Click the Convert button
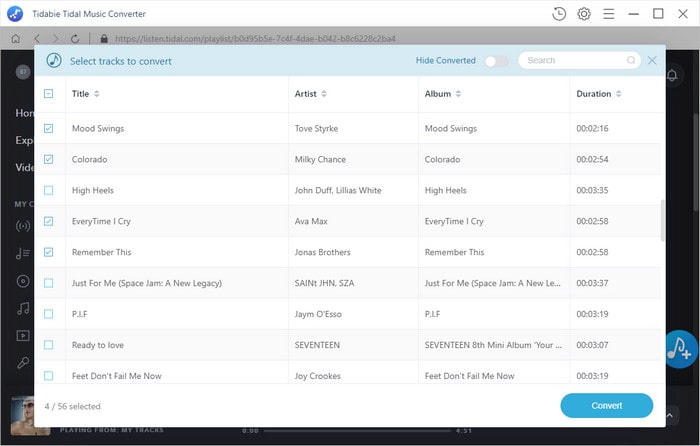 coord(607,405)
